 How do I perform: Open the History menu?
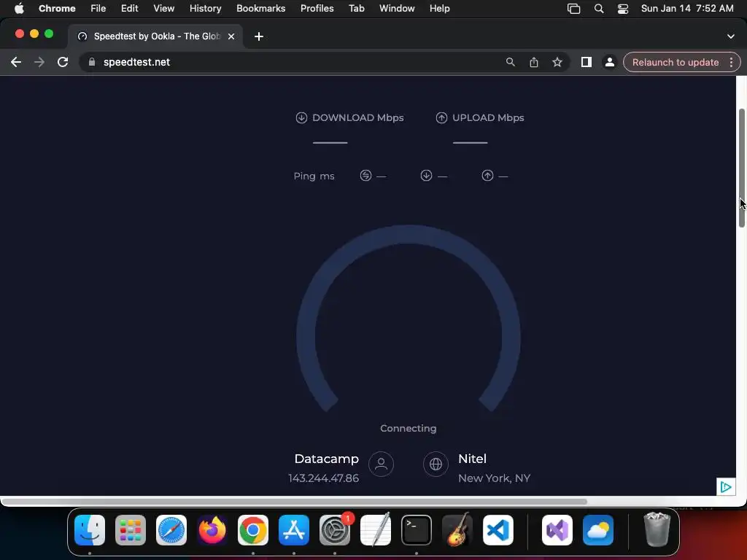click(x=205, y=9)
